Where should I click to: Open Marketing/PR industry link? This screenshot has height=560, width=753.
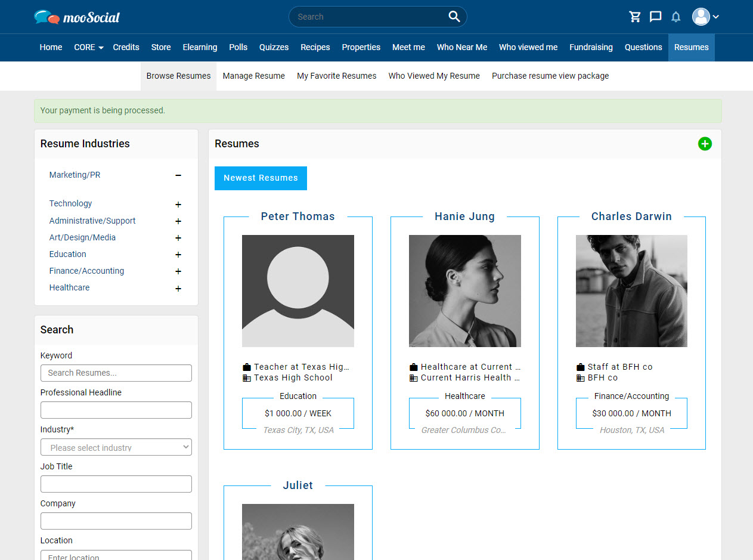tap(75, 175)
